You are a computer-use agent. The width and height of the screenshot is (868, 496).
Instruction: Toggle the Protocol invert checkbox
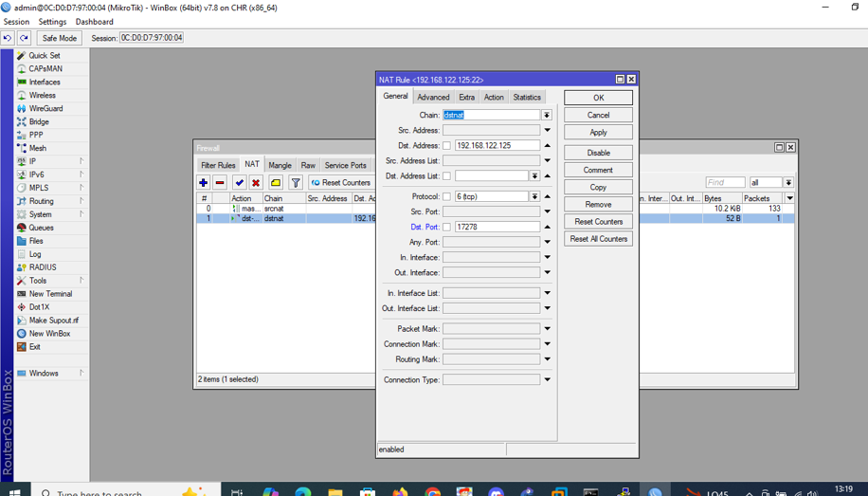coord(446,196)
